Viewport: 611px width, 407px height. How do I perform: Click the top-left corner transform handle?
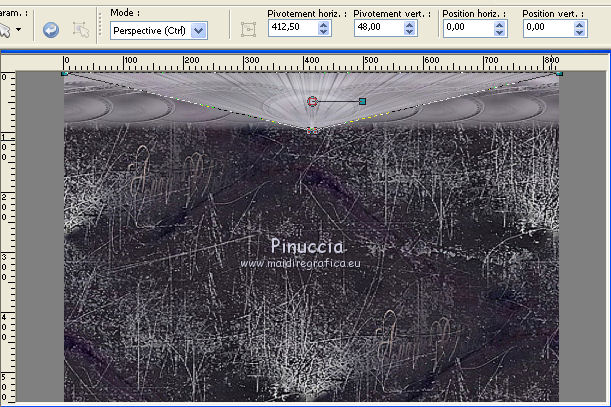tap(65, 73)
